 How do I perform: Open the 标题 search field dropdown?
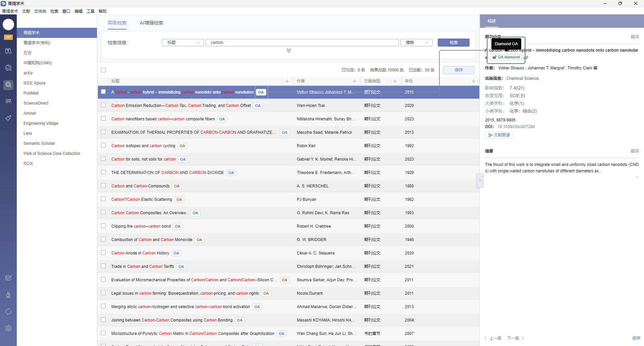(x=183, y=43)
